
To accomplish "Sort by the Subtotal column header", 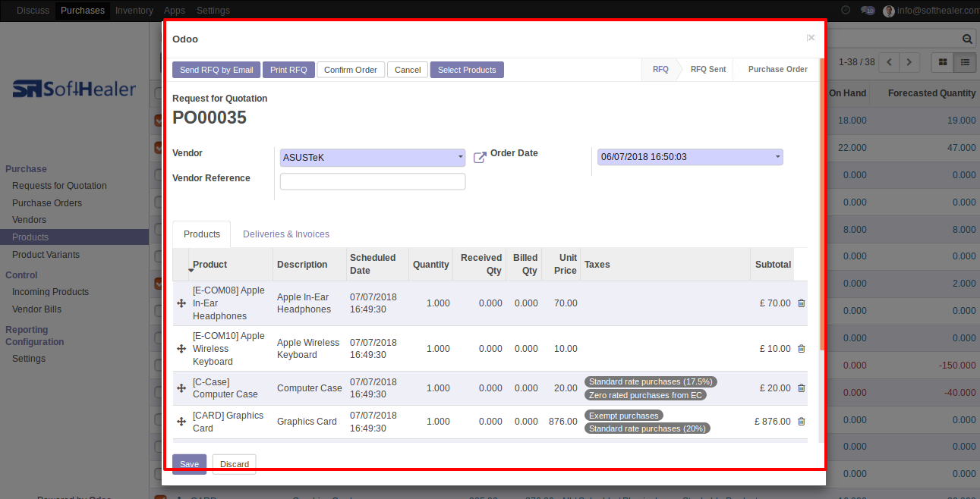I will [773, 265].
